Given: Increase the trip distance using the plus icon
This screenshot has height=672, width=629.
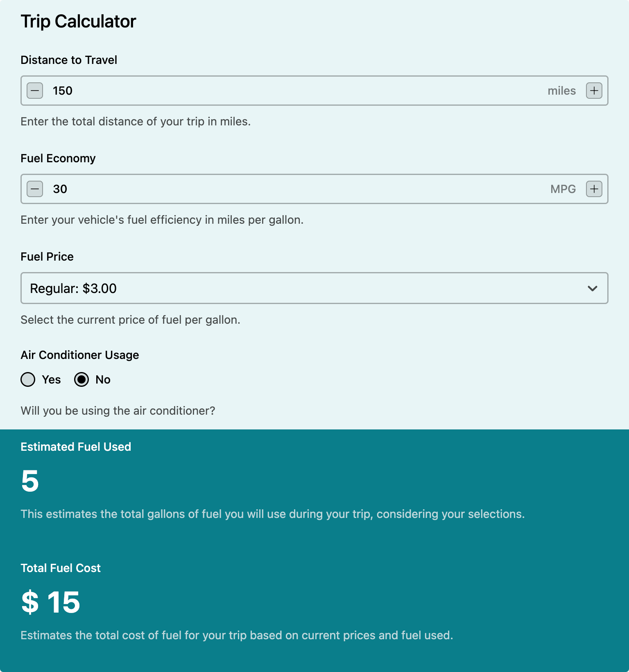Looking at the screenshot, I should (x=594, y=91).
